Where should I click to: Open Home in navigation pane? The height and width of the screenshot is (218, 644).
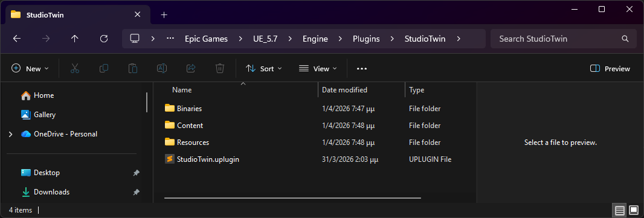(x=43, y=95)
